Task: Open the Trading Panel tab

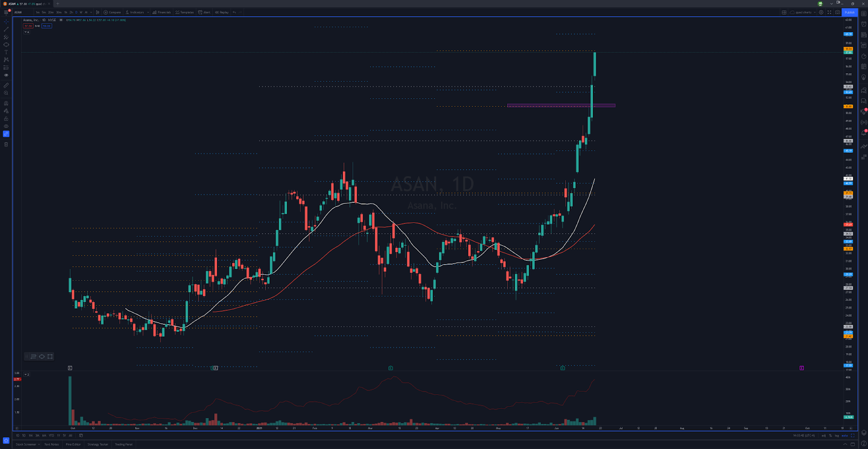Action: click(123, 445)
